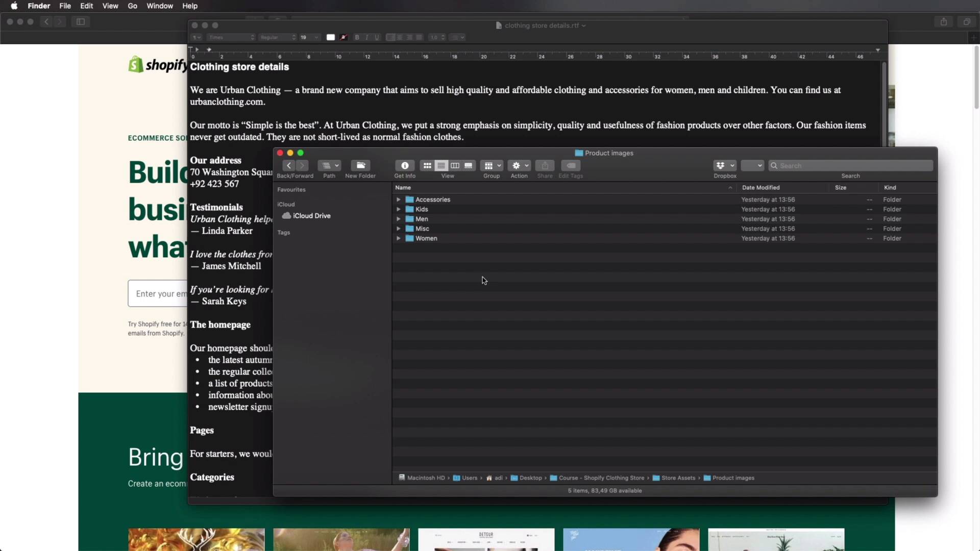This screenshot has height=551, width=980.
Task: Toggle italic in TextEdit toolbar
Action: coord(366,37)
